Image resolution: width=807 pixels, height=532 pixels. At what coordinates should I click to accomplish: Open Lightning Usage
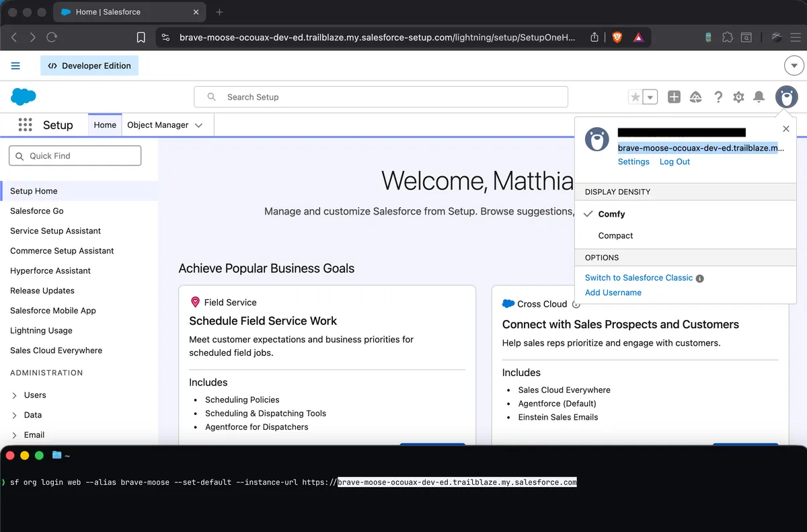tap(41, 330)
